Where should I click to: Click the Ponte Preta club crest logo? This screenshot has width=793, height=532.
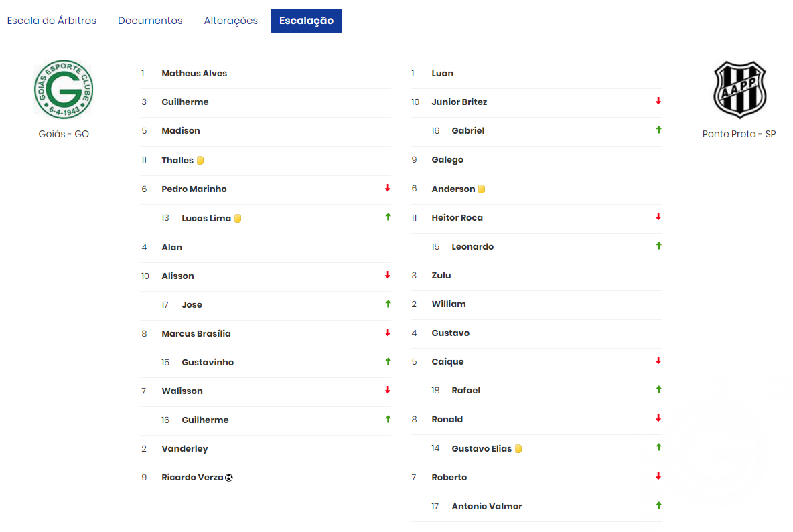(x=739, y=90)
